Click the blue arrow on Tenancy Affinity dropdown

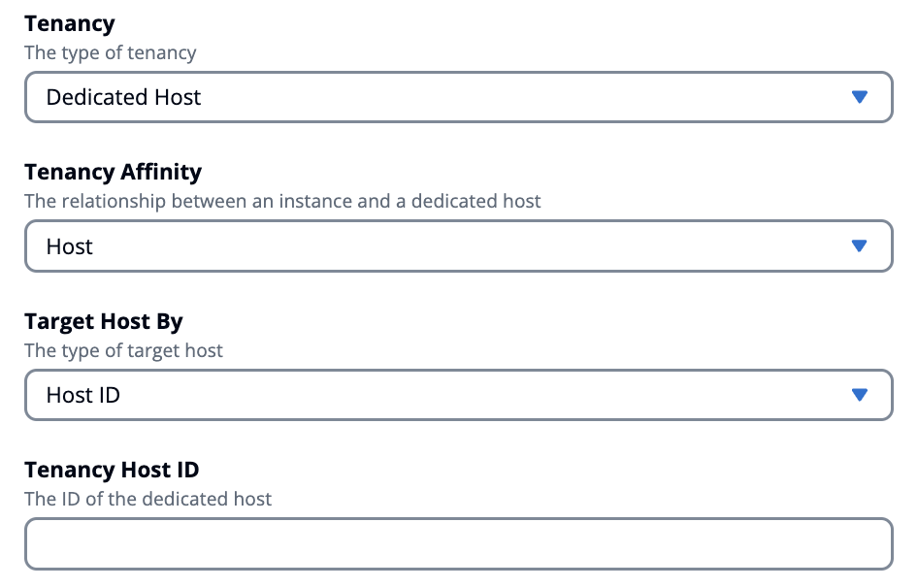point(858,245)
